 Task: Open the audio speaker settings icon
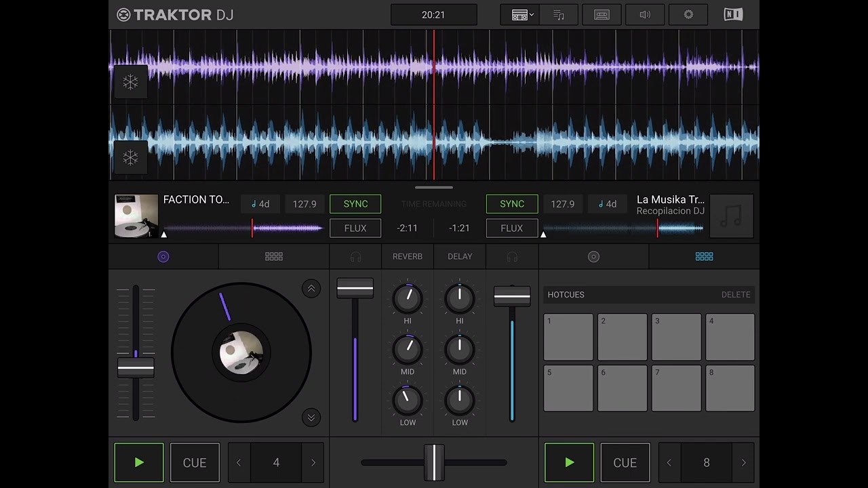click(645, 15)
